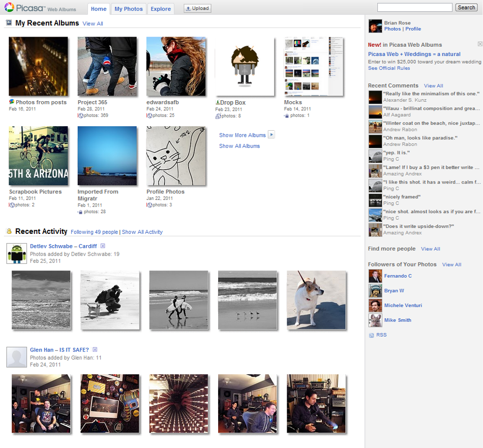The height and width of the screenshot is (448, 483).
Task: Click the RSS feed icon
Action: coord(371,335)
